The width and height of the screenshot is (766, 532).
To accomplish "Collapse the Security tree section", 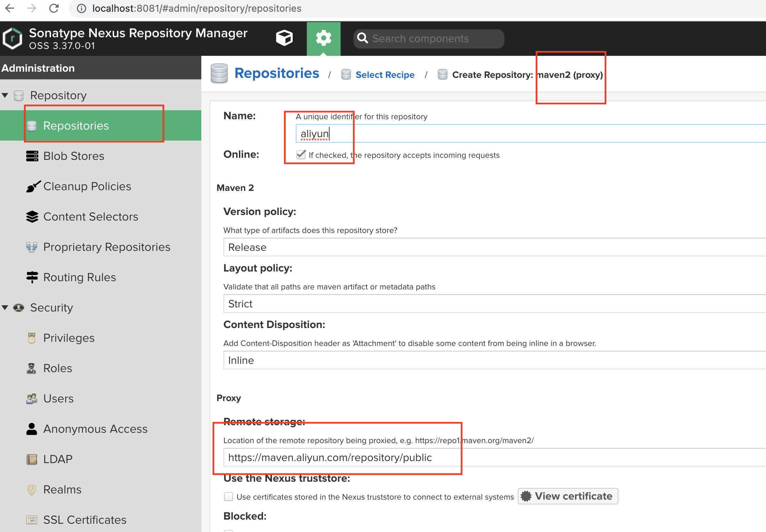I will click(5, 307).
